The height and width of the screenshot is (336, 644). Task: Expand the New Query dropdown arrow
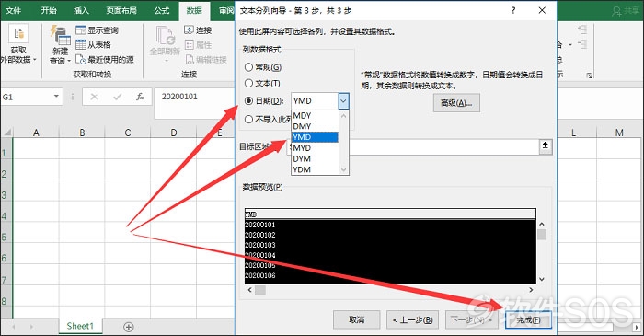pyautogui.click(x=69, y=61)
